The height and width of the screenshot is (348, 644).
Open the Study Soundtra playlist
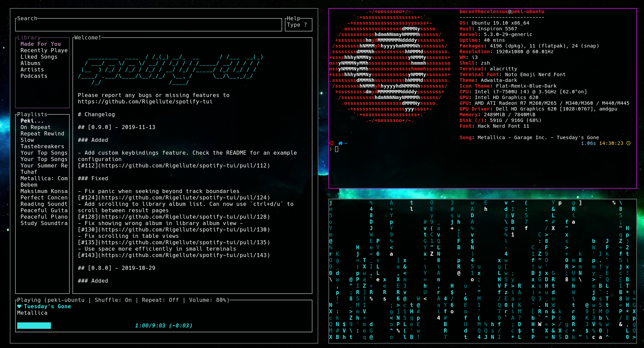coord(44,223)
